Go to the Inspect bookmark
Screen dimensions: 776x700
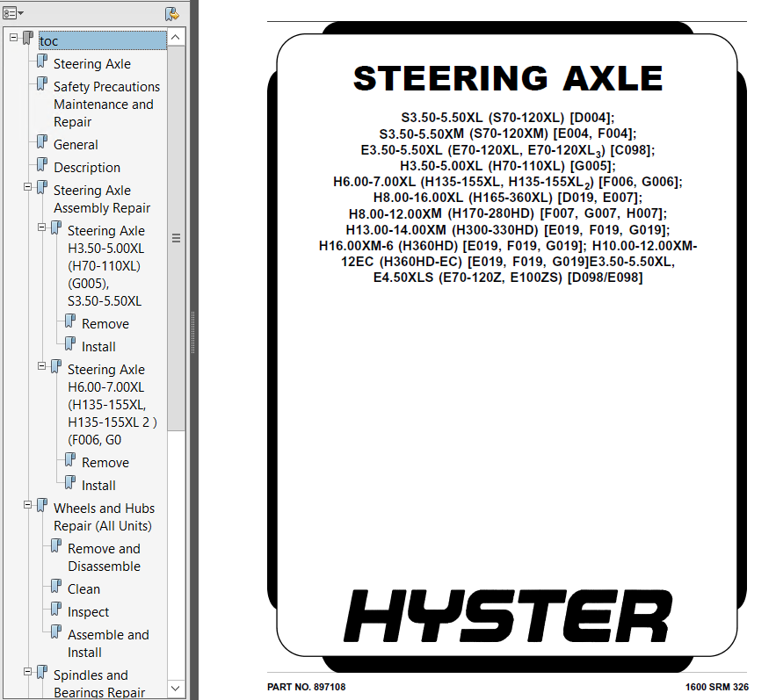pos(88,611)
